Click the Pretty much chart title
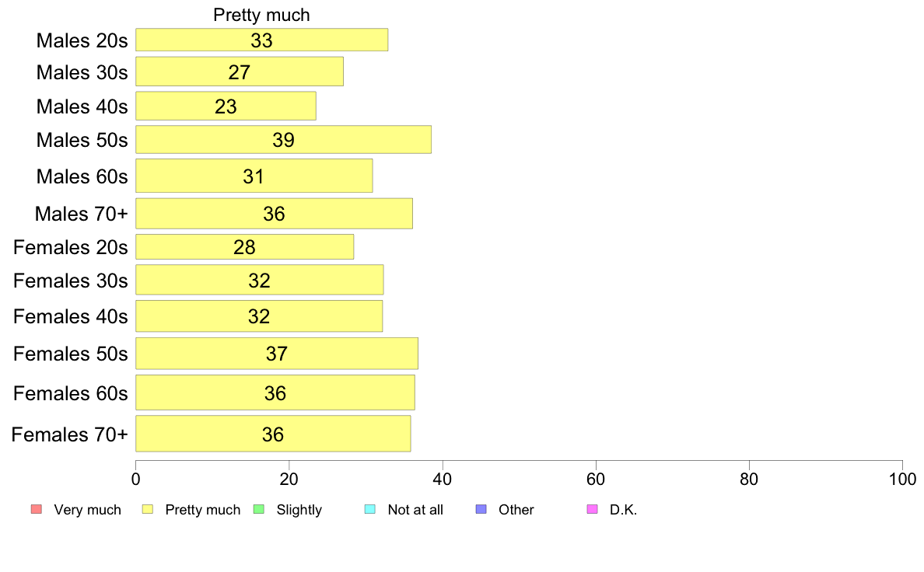924x572 pixels. point(261,15)
